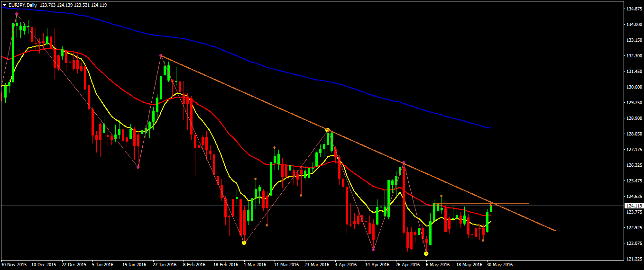This screenshot has width=644, height=270.
Task: Open the chart menu triangle beside EURJPY,Daily
Action: (4, 5)
